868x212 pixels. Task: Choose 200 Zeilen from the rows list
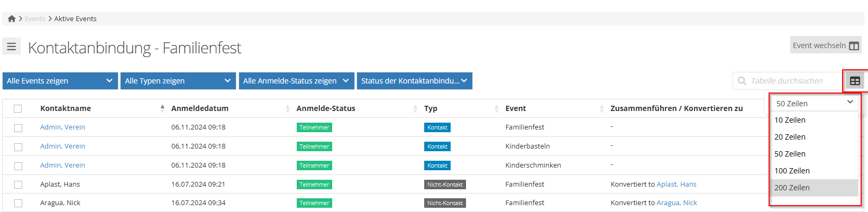pyautogui.click(x=792, y=188)
